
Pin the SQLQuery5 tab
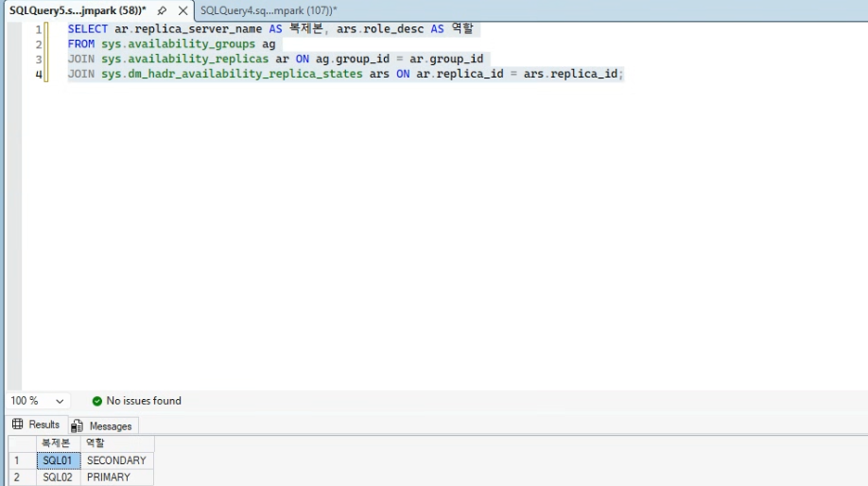[162, 10]
